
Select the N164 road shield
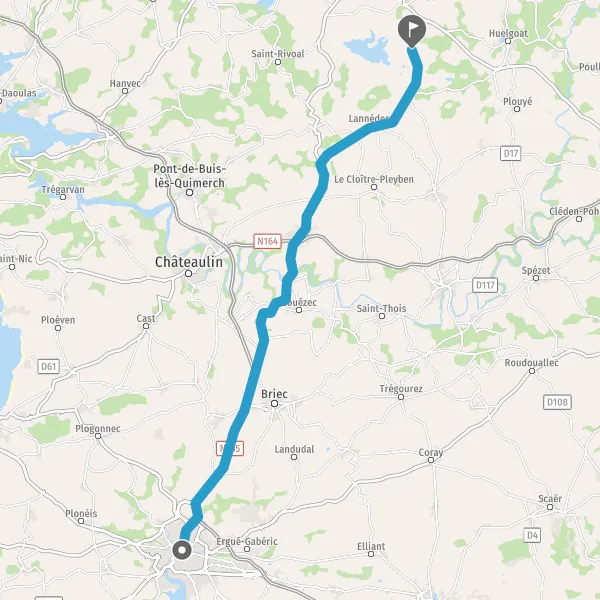click(267, 241)
